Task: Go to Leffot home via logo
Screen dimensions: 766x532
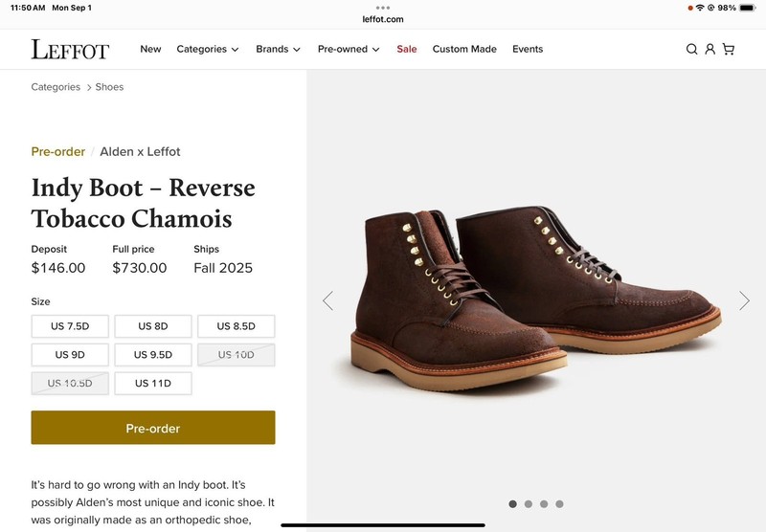Action: pos(70,50)
